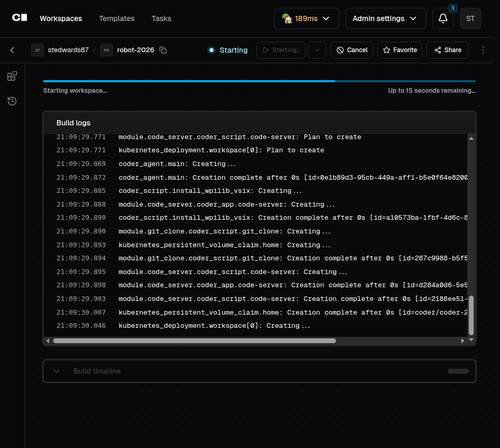This screenshot has height=448, width=500.
Task: Click scroll down arrow in Build logs
Action: [x=471, y=339]
